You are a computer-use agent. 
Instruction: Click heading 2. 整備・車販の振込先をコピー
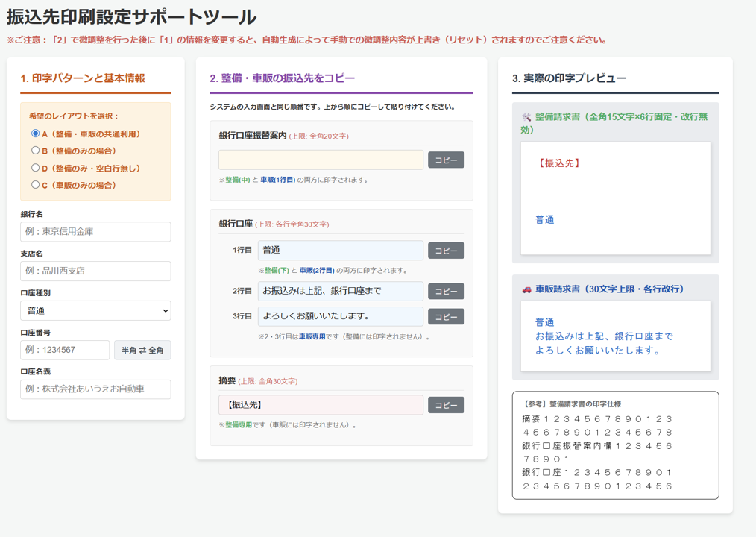pos(282,78)
